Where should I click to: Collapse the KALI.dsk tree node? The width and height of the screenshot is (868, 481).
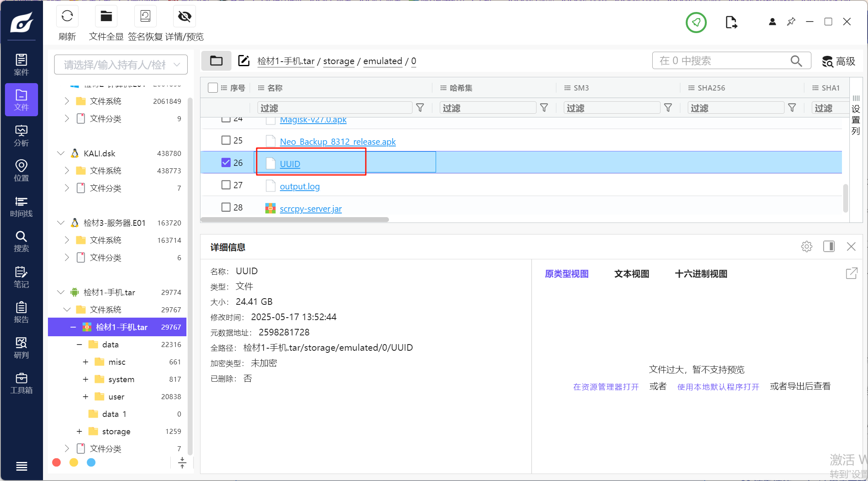point(61,153)
